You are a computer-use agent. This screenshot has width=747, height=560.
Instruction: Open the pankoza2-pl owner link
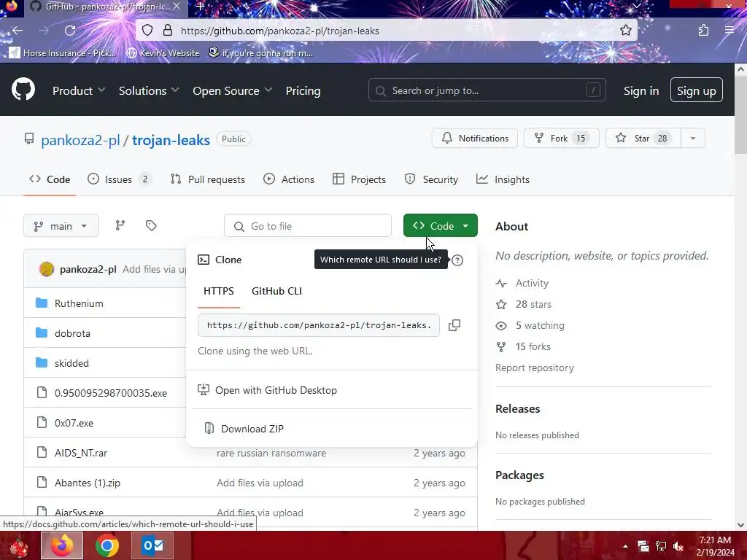[80, 140]
